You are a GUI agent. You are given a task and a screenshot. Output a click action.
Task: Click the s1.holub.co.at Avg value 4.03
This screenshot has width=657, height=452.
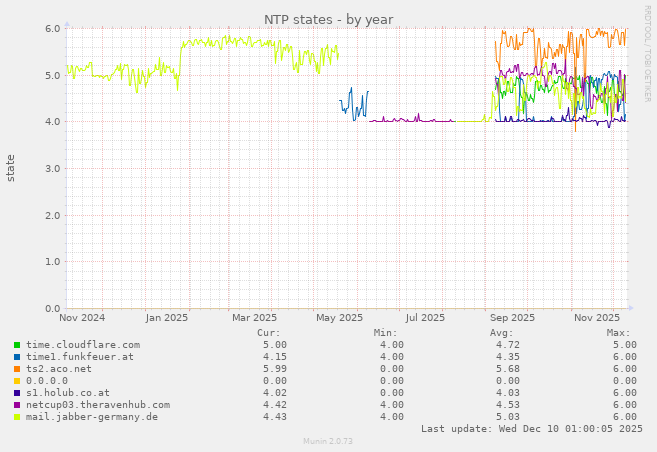pyautogui.click(x=508, y=393)
